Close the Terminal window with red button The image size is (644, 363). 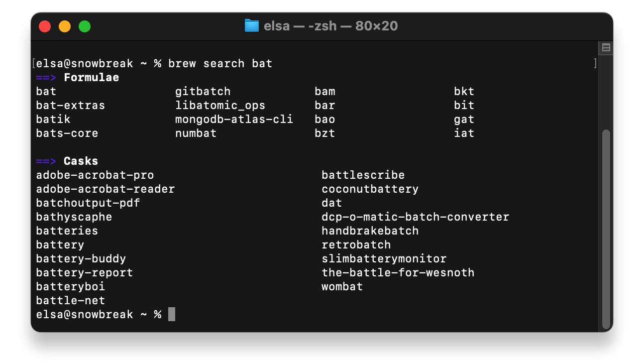point(45,26)
